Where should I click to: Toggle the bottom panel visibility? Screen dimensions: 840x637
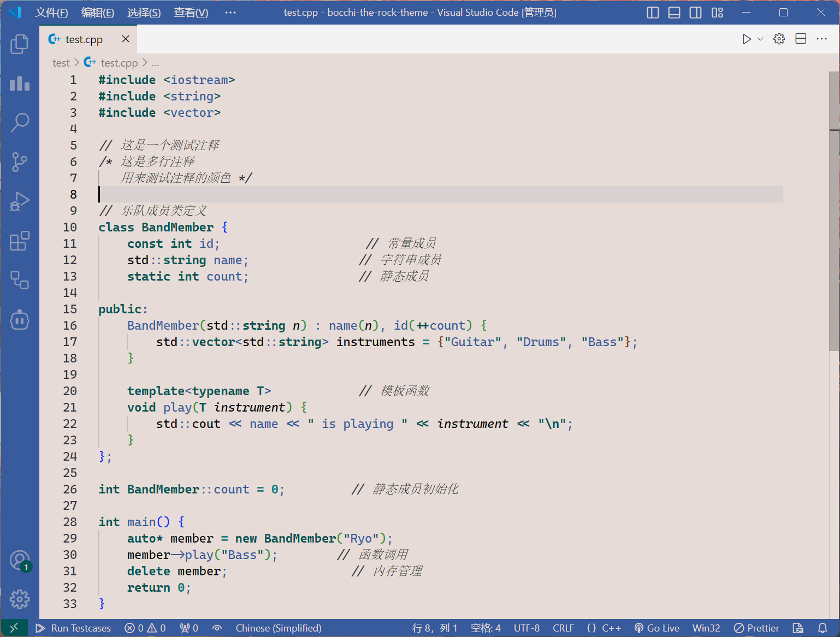[674, 13]
